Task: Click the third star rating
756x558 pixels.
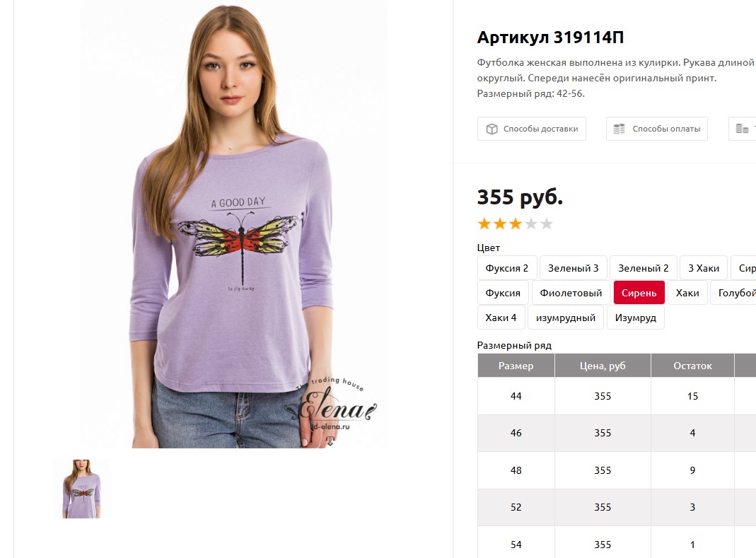Action: click(x=516, y=223)
